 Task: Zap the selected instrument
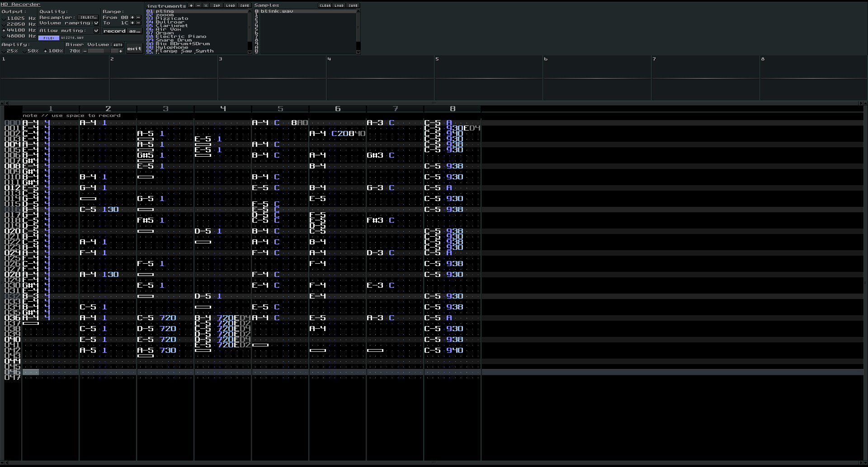[x=217, y=5]
